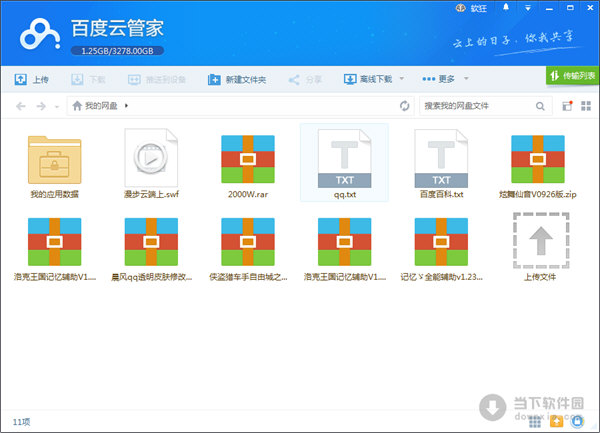The image size is (600, 433).
Task: Open the 更多 more menu
Action: 438,79
